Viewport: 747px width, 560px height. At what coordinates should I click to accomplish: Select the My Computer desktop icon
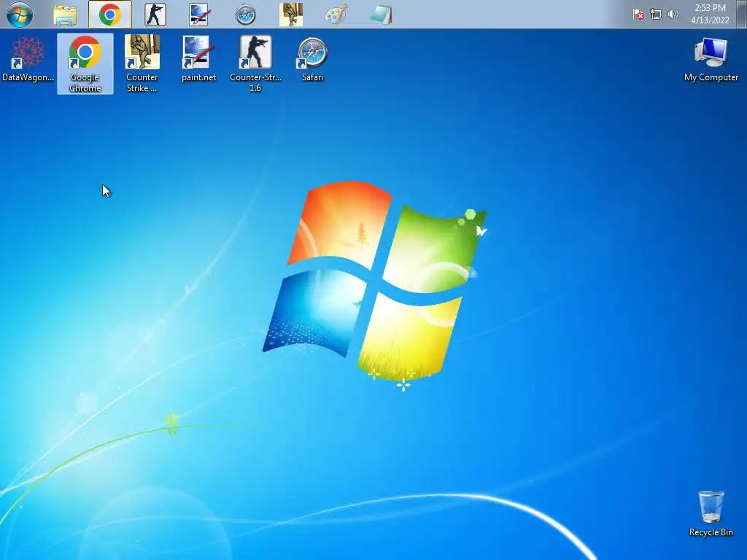click(711, 60)
